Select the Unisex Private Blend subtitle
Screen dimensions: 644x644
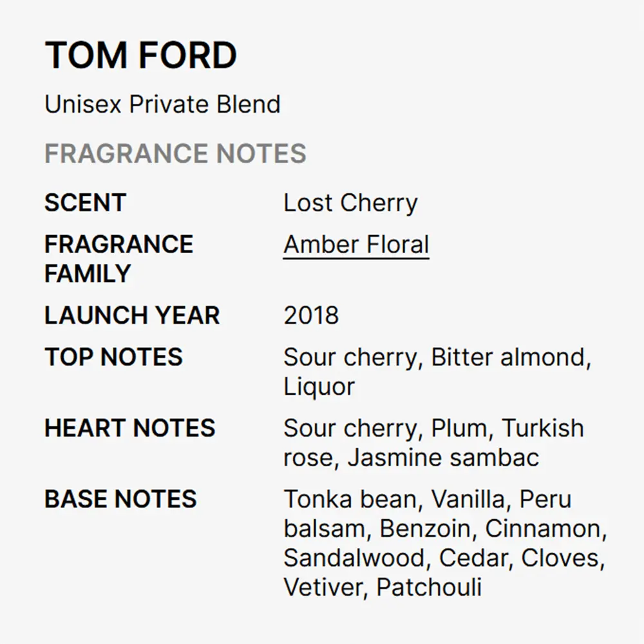point(163,104)
